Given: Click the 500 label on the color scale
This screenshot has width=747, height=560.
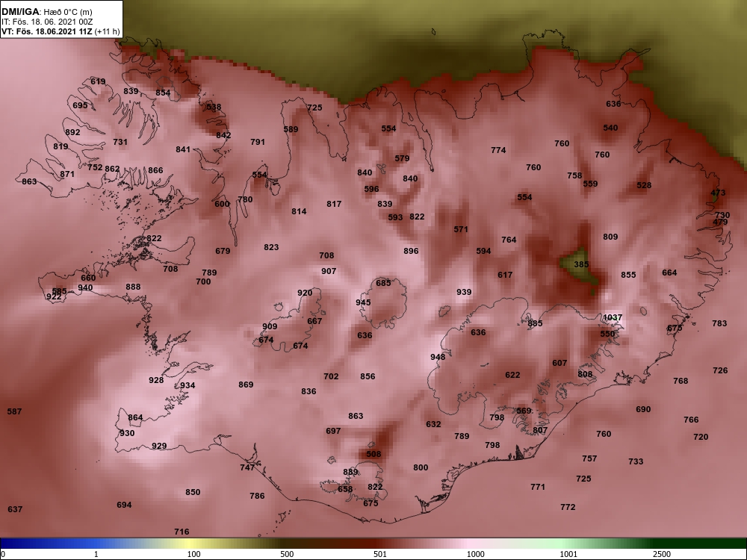Looking at the screenshot, I should (x=288, y=554).
